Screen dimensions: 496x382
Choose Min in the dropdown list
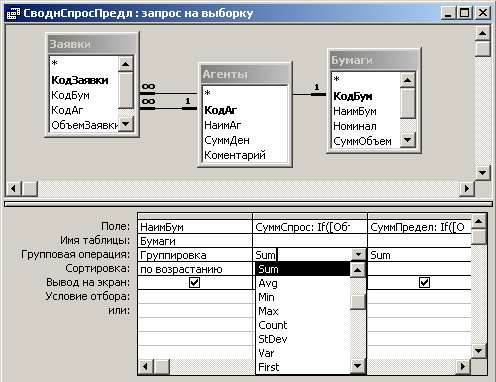click(x=303, y=297)
